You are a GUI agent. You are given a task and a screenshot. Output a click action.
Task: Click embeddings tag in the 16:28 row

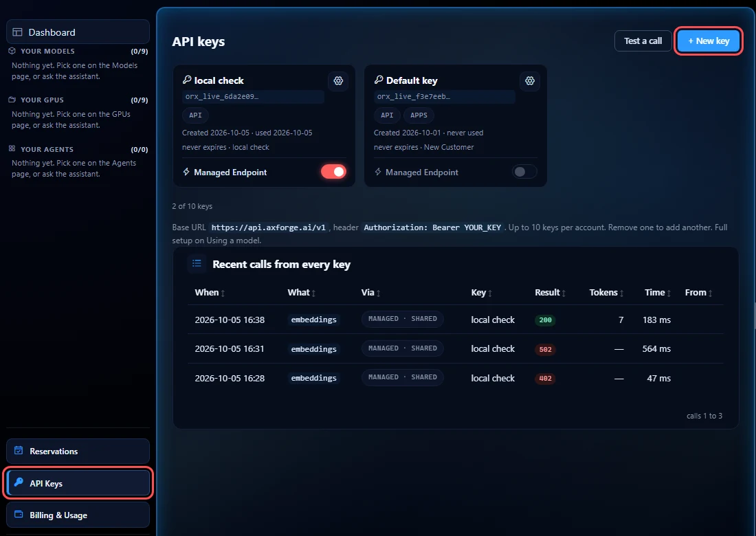pyautogui.click(x=314, y=378)
